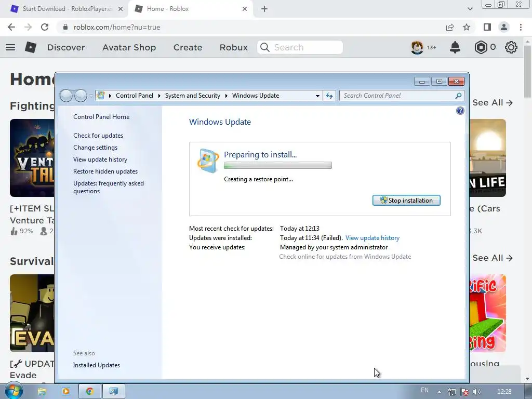Click See All for Fighting section
The image size is (532, 399).
493,102
